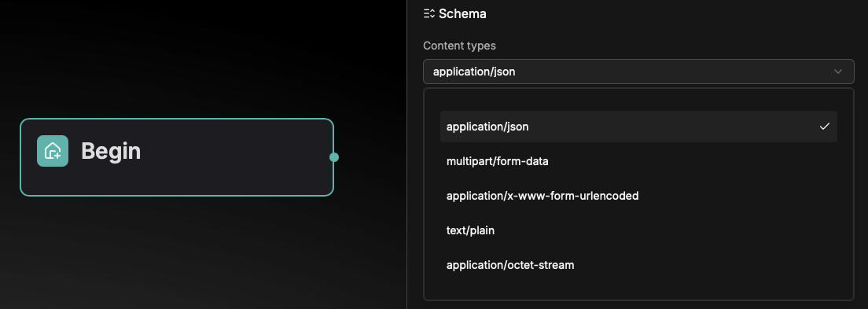Select the Begin node title
Screen dimensions: 868x309
pyautogui.click(x=111, y=151)
